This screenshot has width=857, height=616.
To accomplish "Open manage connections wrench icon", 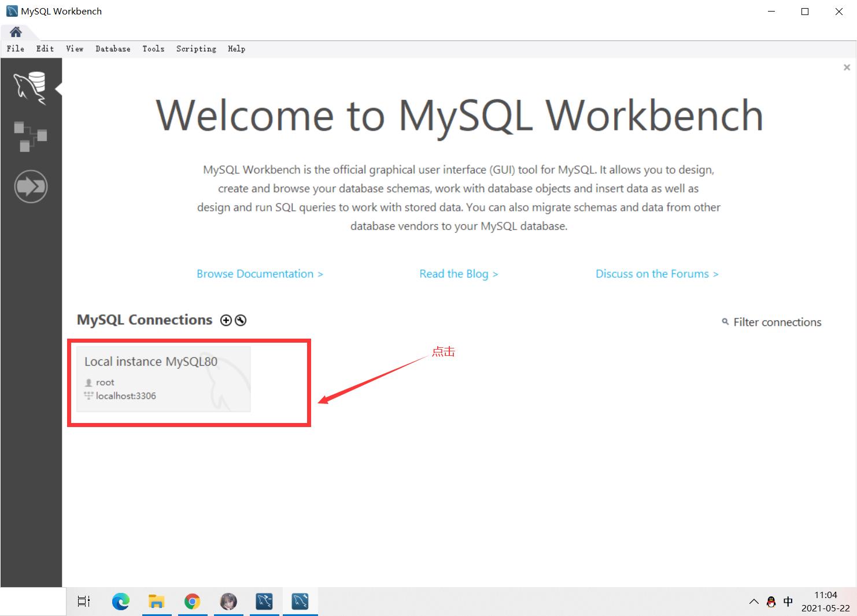I will tap(241, 320).
